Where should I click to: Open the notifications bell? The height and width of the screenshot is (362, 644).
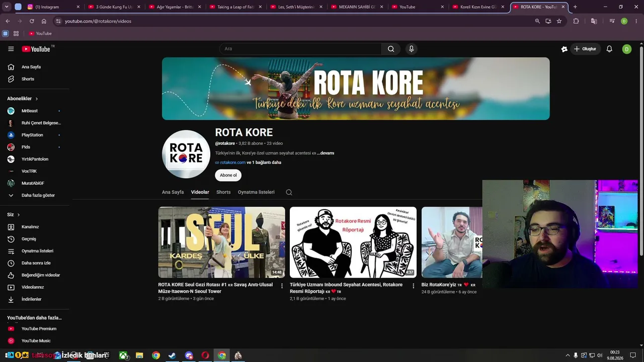609,49
